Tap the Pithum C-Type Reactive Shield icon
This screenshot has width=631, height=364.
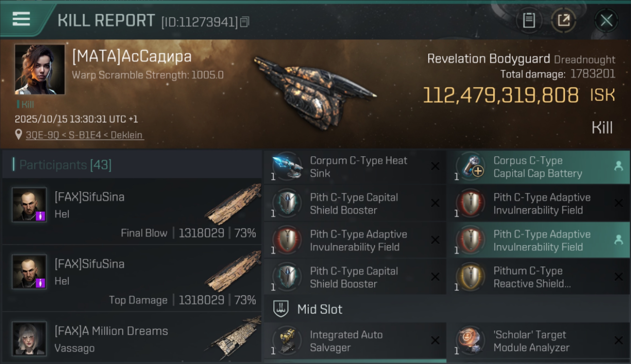point(470,278)
